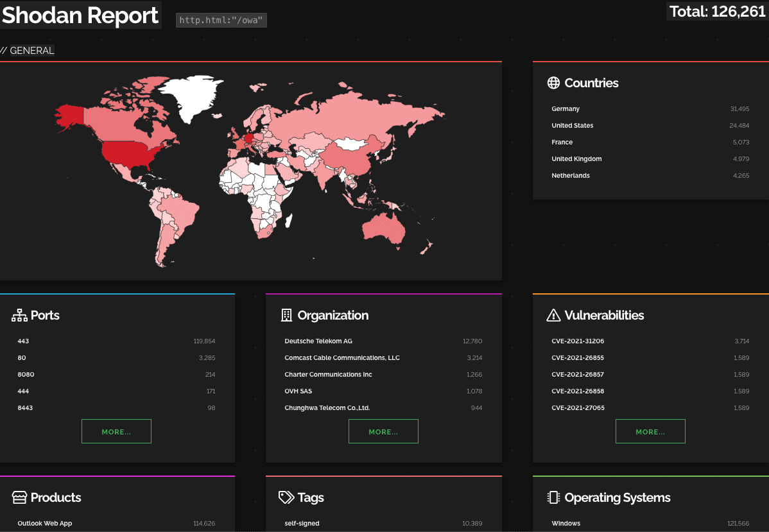Open MORE button under Organization
The width and height of the screenshot is (769, 532).
(x=383, y=431)
